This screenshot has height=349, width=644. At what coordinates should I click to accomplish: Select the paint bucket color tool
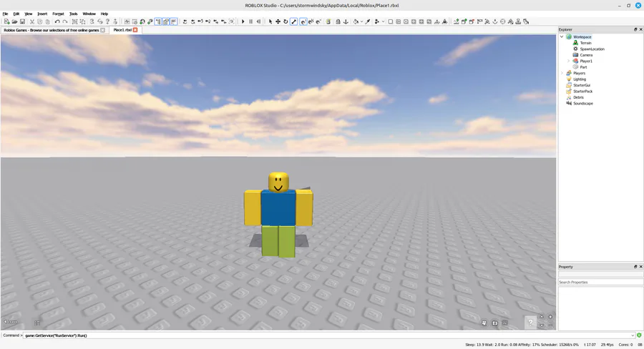pyautogui.click(x=356, y=21)
